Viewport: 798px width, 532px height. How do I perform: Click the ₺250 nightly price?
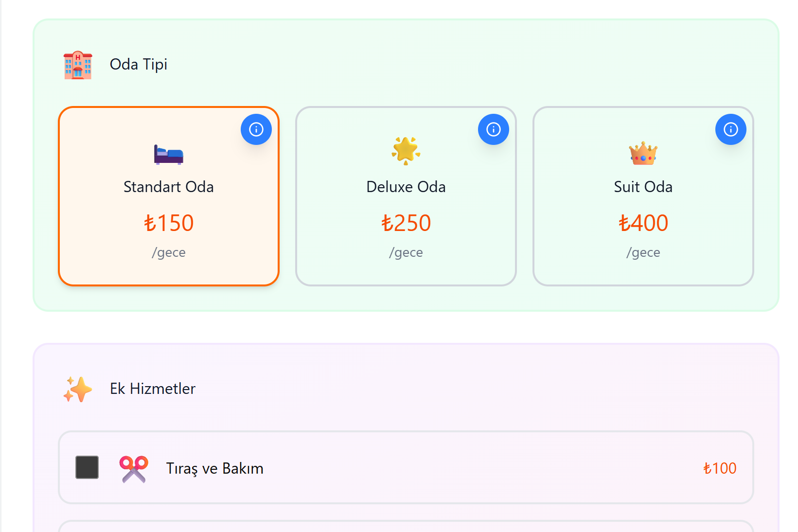point(406,223)
